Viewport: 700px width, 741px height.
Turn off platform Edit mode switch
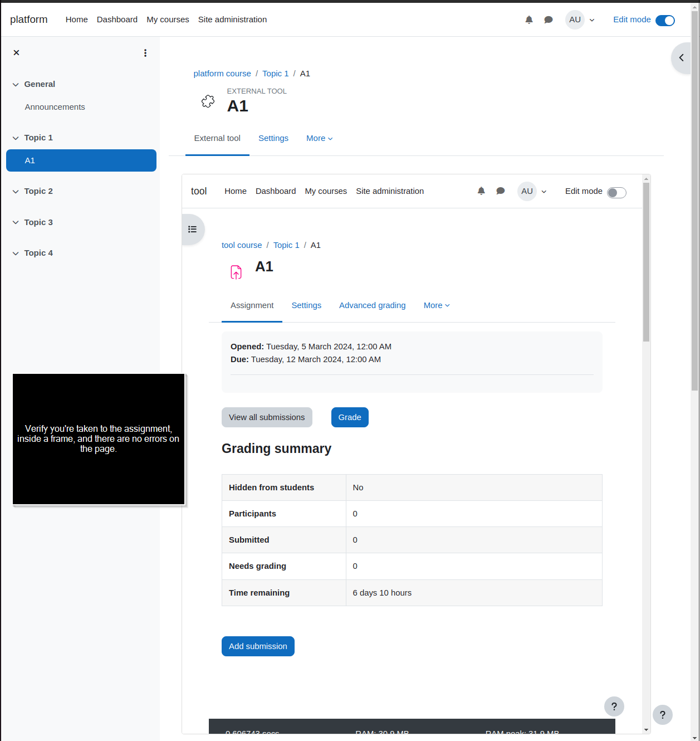point(665,21)
